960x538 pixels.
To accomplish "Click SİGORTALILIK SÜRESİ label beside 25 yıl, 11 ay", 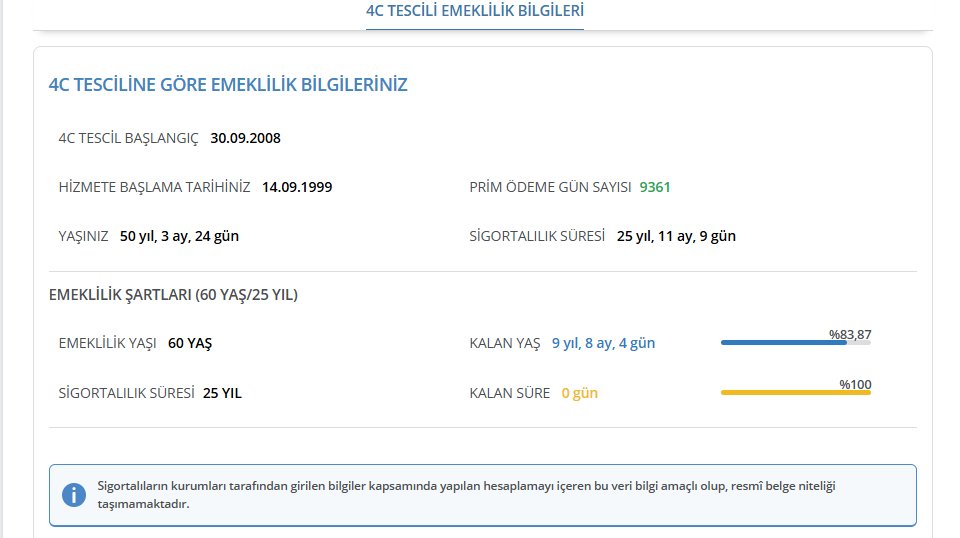I will click(537, 236).
